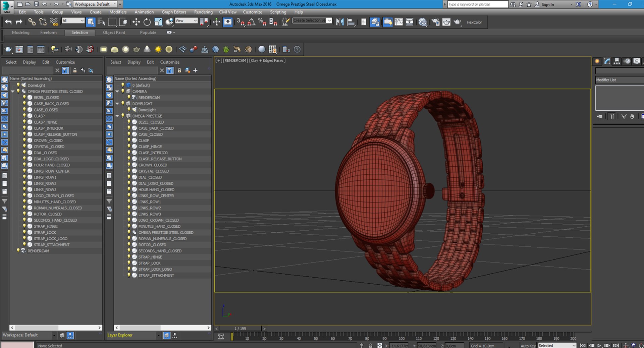The width and height of the screenshot is (644, 348).
Task: Click the Select and Link chain icon
Action: [x=32, y=22]
